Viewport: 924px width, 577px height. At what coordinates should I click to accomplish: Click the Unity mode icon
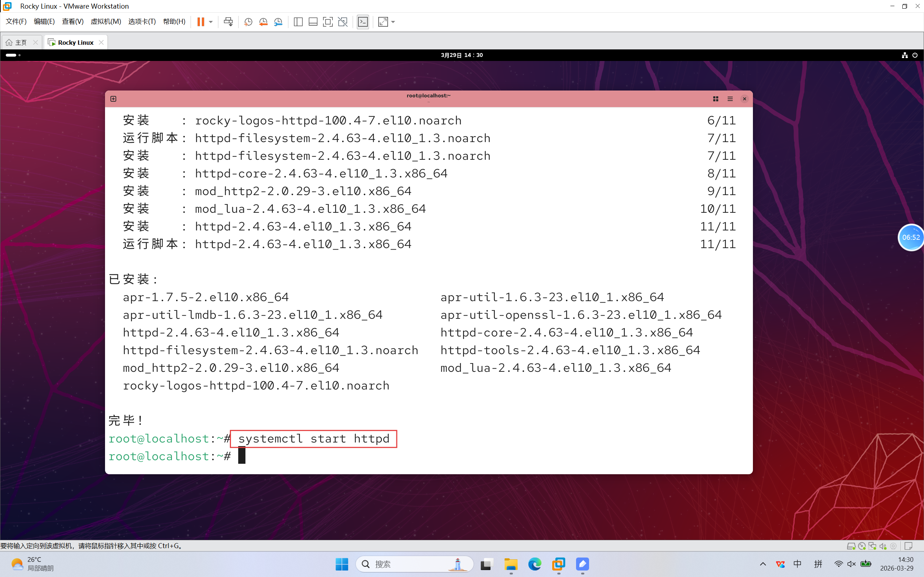pos(343,22)
